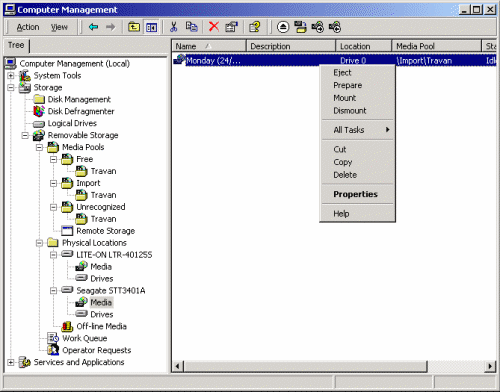
Task: Click the Forward arrow toolbar icon
Action: coord(110,27)
